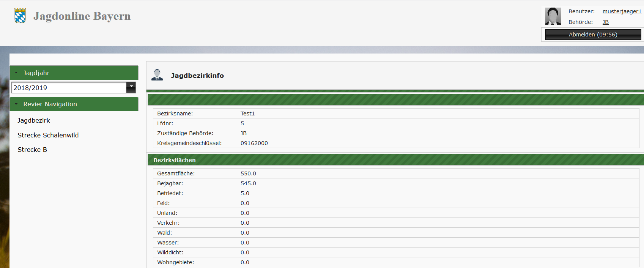Click the person icon beside Jagdbezirkinfo
This screenshot has height=268, width=644.
click(x=157, y=75)
